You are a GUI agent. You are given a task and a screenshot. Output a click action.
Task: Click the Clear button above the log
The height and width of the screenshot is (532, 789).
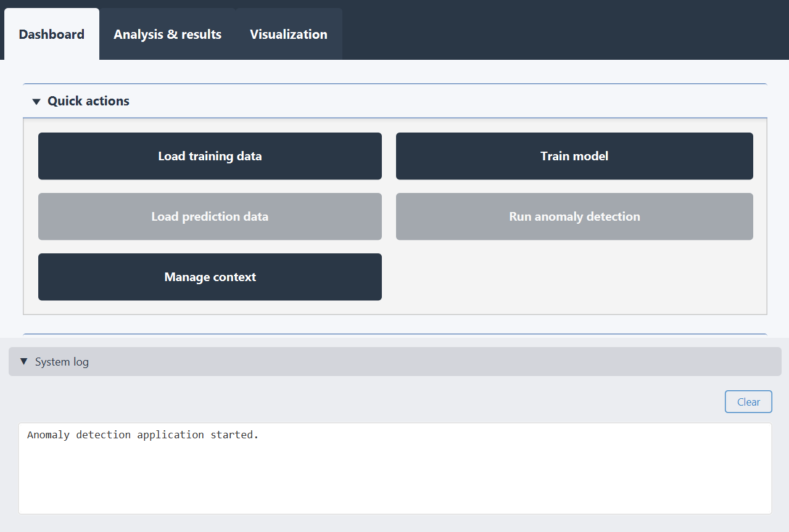tap(748, 401)
